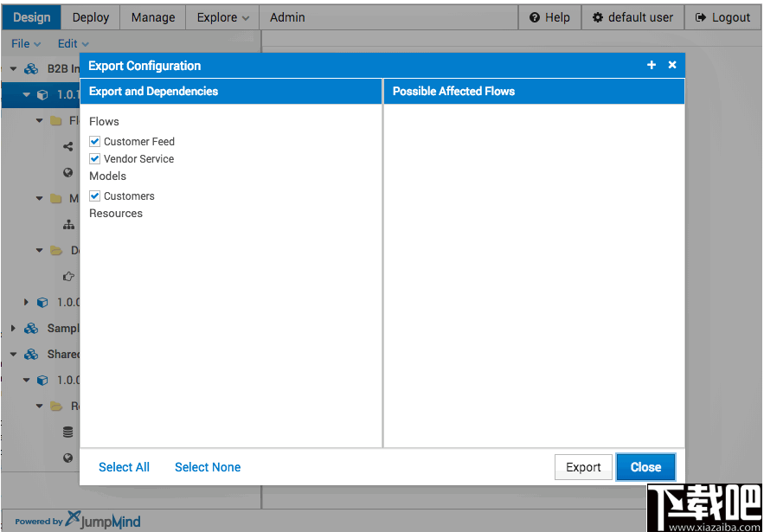Switch to the Deploy tab
Viewport: 764px width, 532px height.
point(91,17)
